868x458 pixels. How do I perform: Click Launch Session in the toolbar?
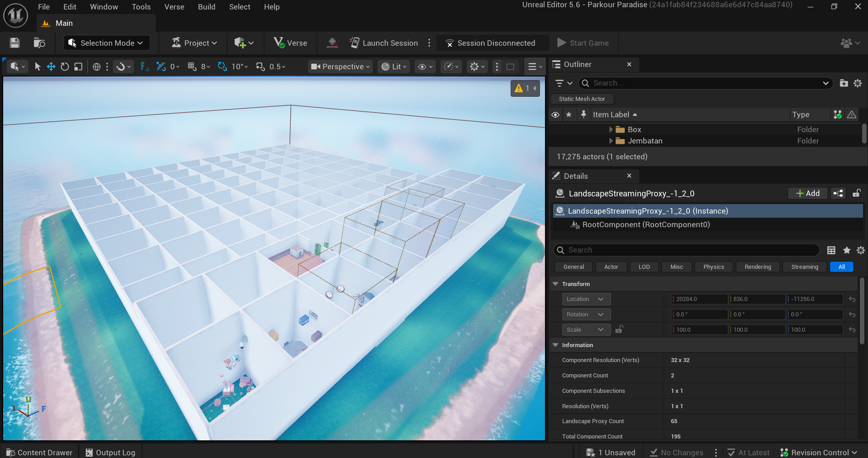point(384,43)
